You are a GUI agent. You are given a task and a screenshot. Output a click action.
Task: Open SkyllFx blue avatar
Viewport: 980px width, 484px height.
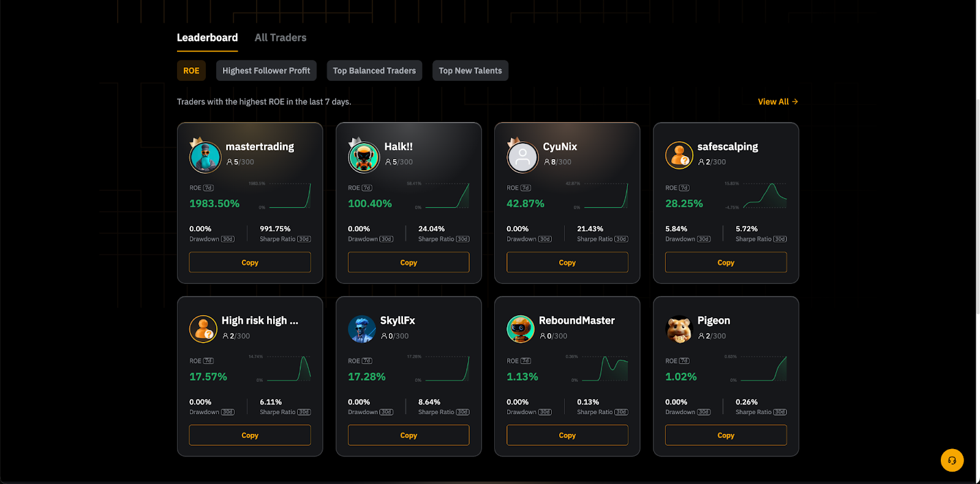click(362, 329)
